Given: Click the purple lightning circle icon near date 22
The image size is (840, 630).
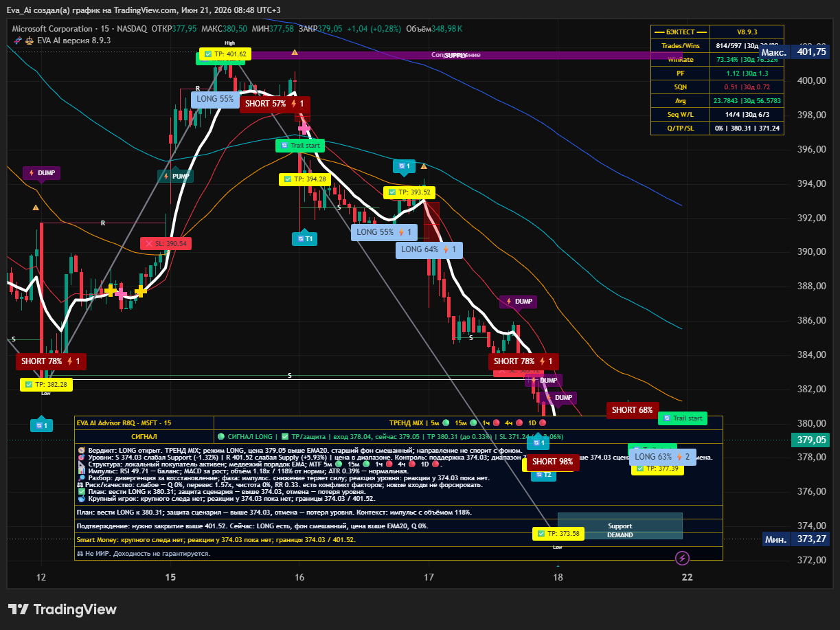Looking at the screenshot, I should click(682, 558).
